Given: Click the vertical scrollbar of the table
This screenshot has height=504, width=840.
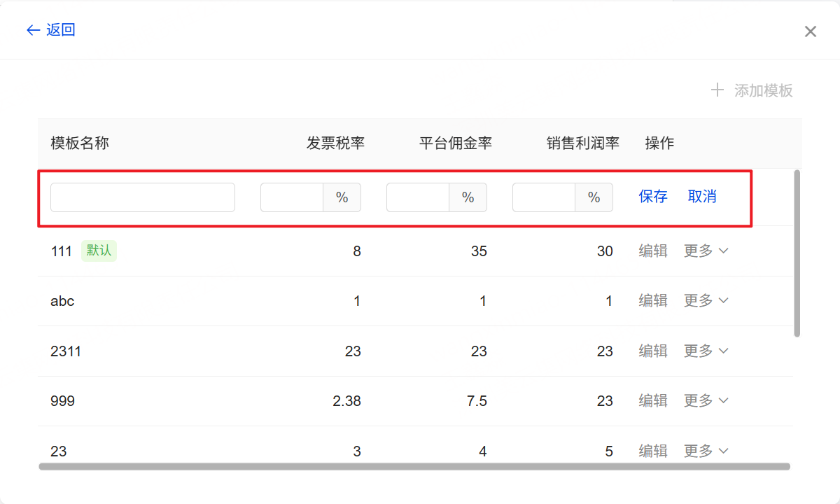Looking at the screenshot, I should [x=797, y=252].
